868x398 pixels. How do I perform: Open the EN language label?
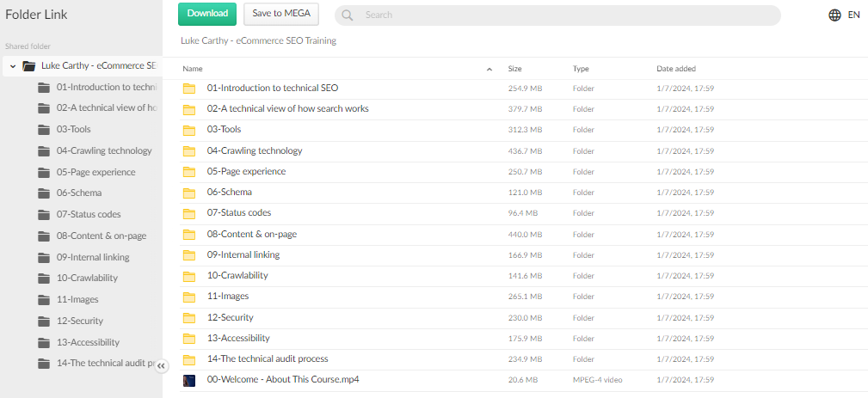(853, 15)
